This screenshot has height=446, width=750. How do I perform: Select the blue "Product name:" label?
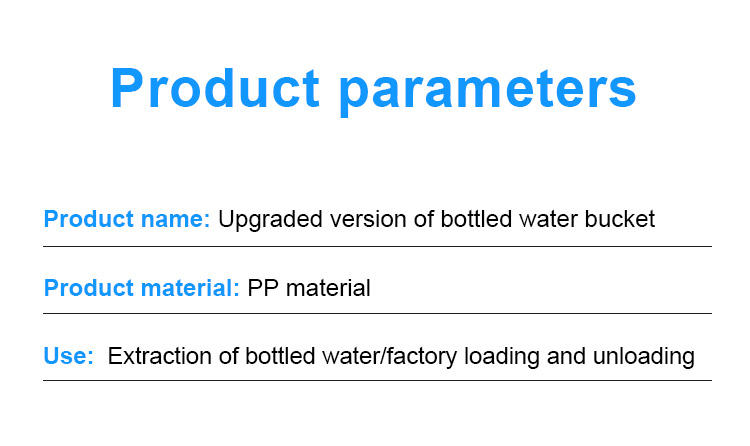[x=126, y=219]
